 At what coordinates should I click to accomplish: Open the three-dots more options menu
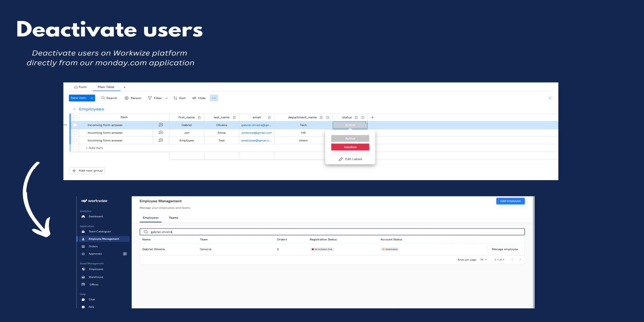click(214, 98)
